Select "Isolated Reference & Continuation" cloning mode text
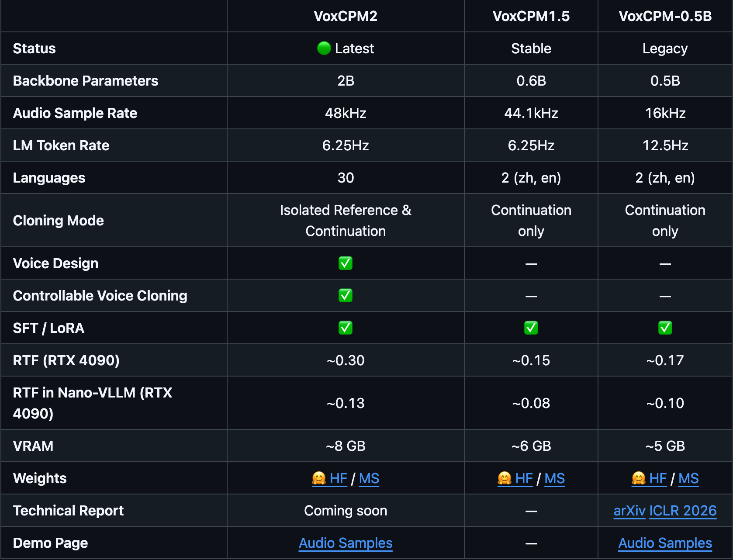733x560 pixels. click(x=346, y=221)
